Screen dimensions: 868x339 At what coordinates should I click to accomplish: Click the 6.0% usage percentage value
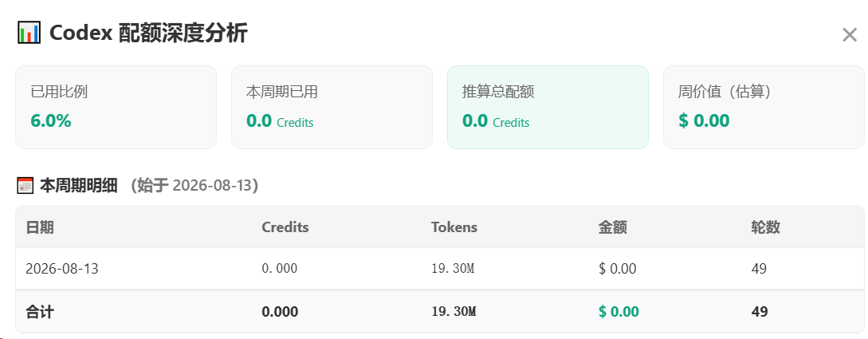pos(51,120)
